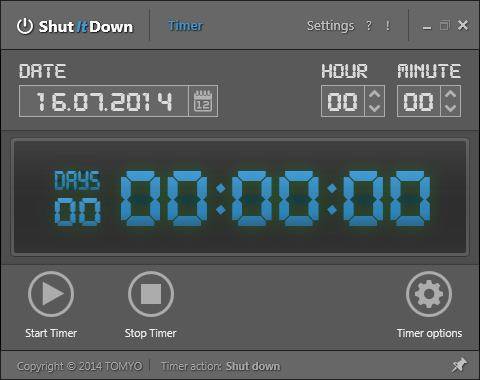Open the calendar date picker icon

click(203, 101)
